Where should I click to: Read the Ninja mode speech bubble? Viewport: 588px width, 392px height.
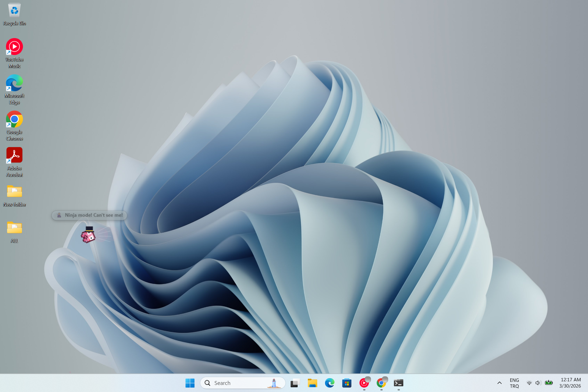point(89,215)
